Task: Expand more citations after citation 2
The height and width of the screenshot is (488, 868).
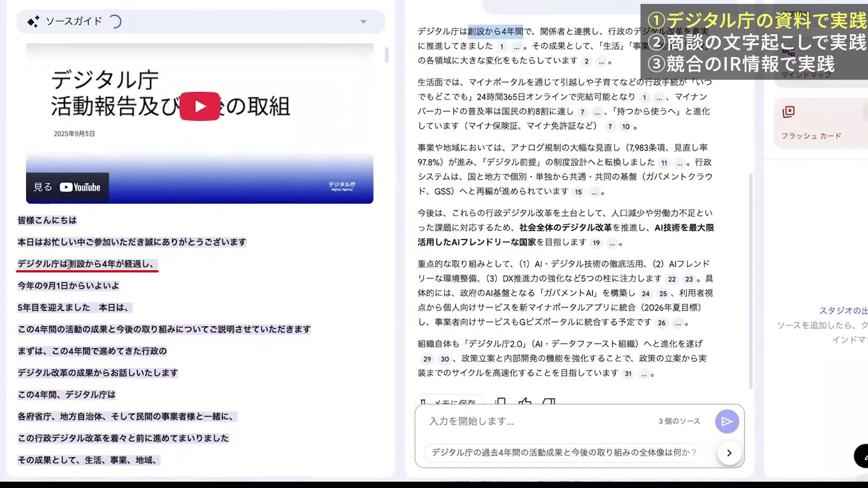Action: click(x=601, y=62)
